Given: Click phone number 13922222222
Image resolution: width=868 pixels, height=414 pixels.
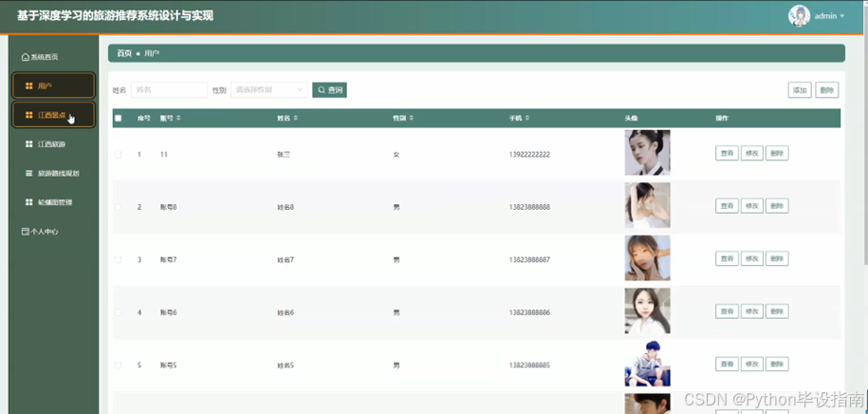Looking at the screenshot, I should point(529,155).
